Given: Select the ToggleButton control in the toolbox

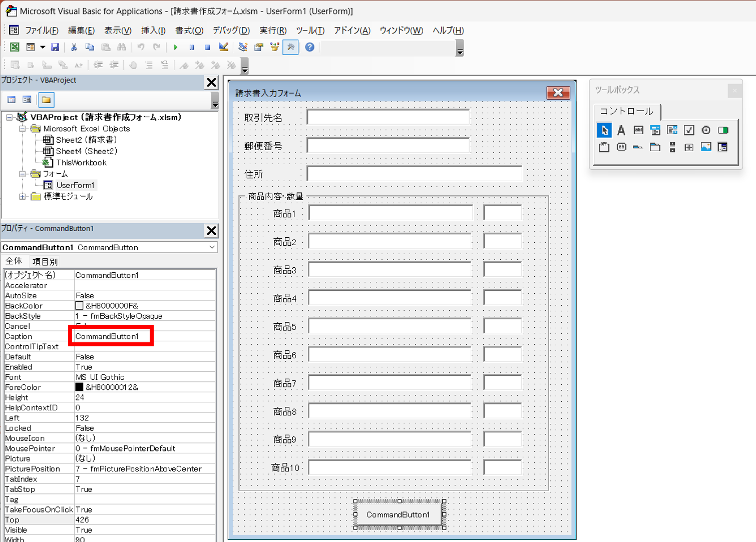Looking at the screenshot, I should (x=723, y=130).
